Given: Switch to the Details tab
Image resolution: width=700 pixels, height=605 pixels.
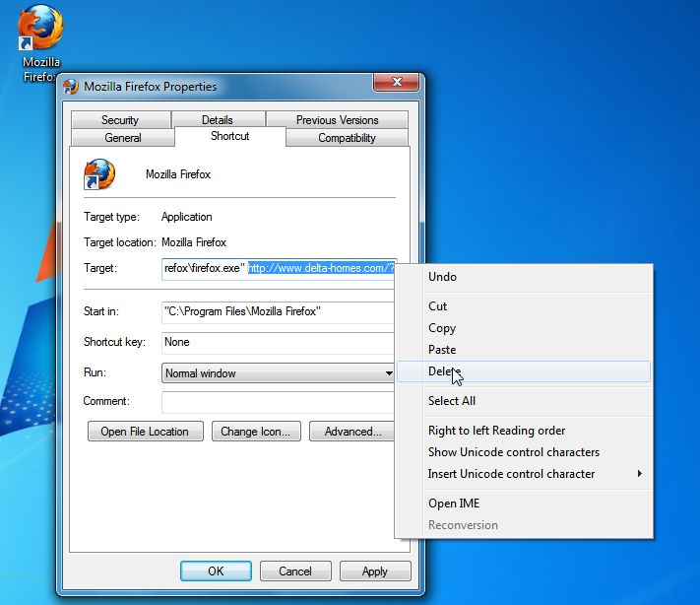Looking at the screenshot, I should 218,120.
